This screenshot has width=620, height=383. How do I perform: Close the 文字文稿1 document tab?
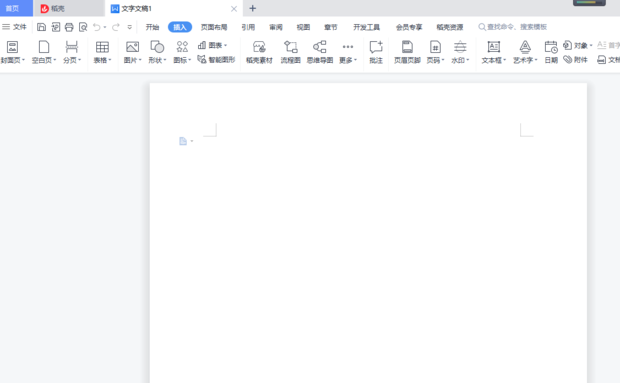pyautogui.click(x=234, y=9)
